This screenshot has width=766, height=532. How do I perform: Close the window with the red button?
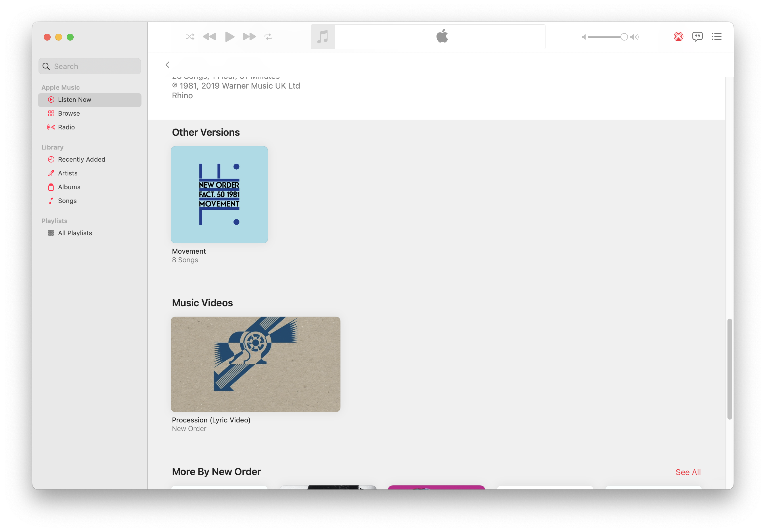(x=47, y=37)
